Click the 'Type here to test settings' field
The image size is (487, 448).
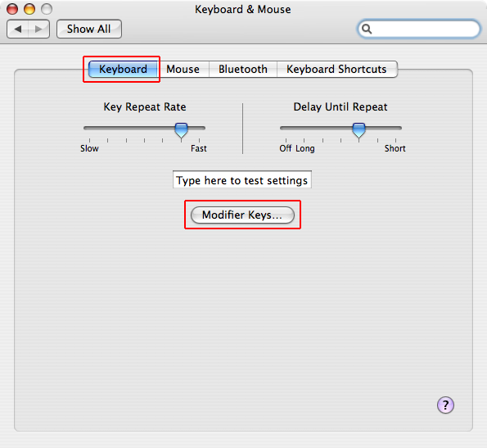(242, 179)
